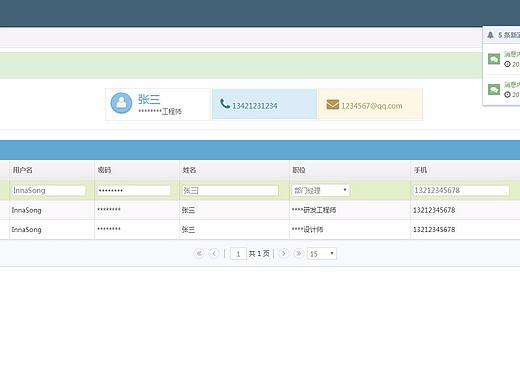This screenshot has height=390, width=520.
Task: Click the envelope icon beside 1234567@qq.com
Action: click(332, 105)
